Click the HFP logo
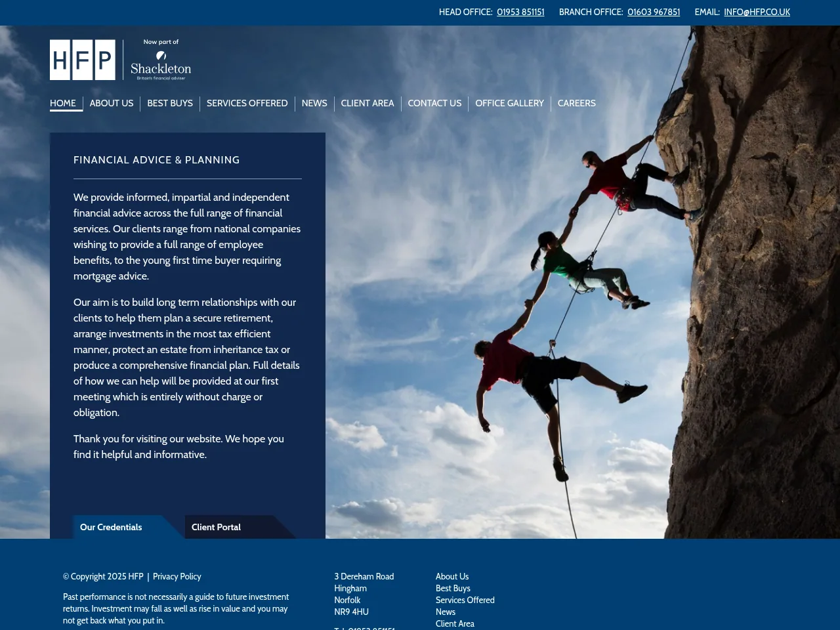Viewport: 840px width, 630px height. click(x=82, y=60)
